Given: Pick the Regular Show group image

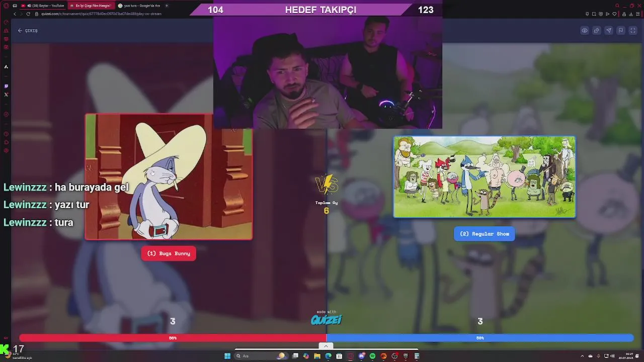Looking at the screenshot, I should coord(485,177).
